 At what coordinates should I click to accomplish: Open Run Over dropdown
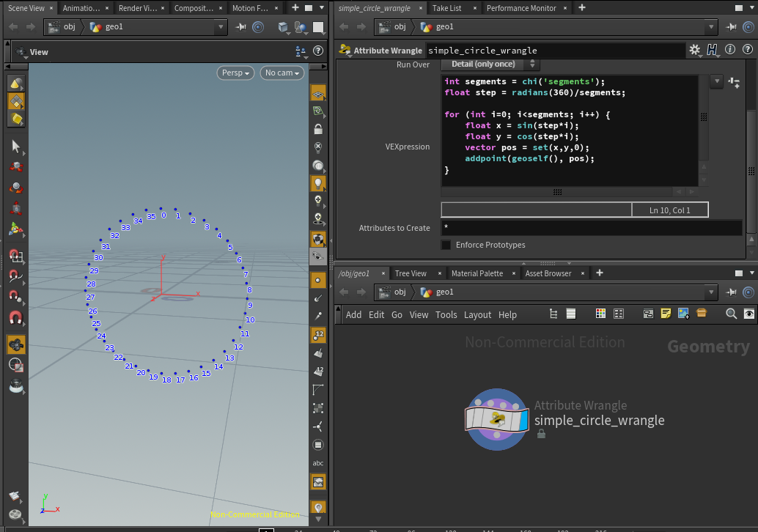(x=490, y=64)
